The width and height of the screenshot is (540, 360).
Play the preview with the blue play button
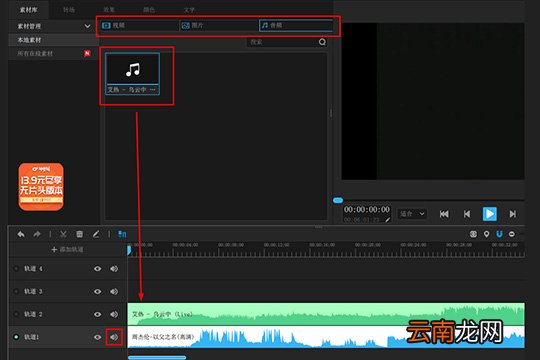[x=489, y=214]
